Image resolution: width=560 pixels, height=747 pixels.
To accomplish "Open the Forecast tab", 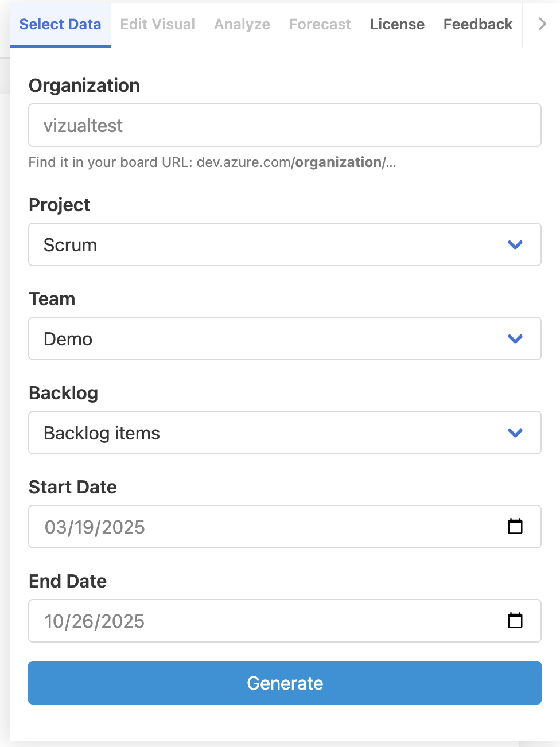I will pos(320,24).
